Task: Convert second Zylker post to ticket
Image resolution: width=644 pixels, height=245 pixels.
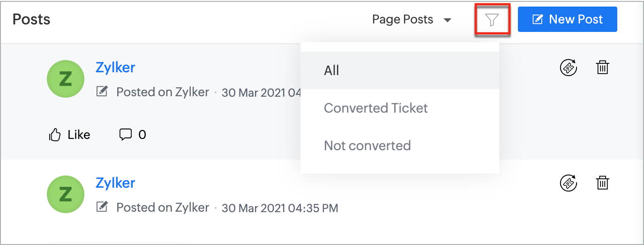Action: pos(569,183)
